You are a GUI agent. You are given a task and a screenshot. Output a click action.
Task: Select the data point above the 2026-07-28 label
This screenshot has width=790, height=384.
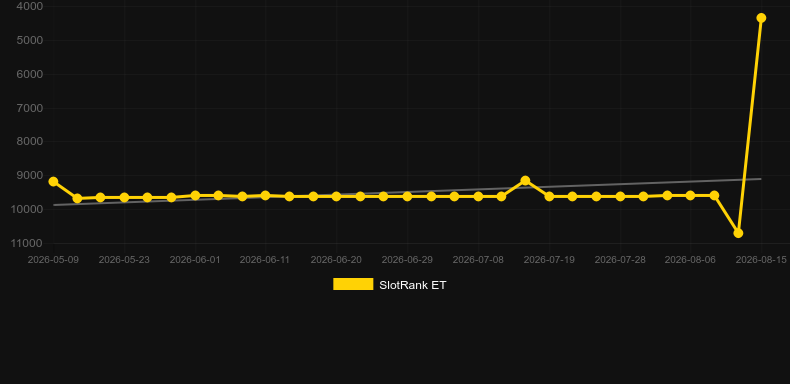[620, 197]
